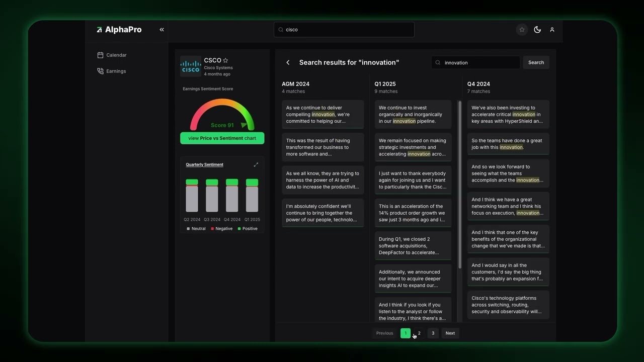This screenshot has width=644, height=362.
Task: Open result 'Additionally, we announced our intent'
Action: coord(413,279)
